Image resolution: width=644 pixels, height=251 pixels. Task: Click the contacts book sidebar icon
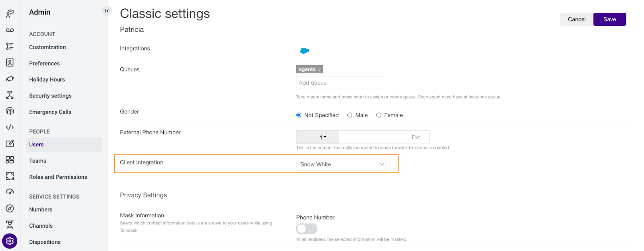10,62
